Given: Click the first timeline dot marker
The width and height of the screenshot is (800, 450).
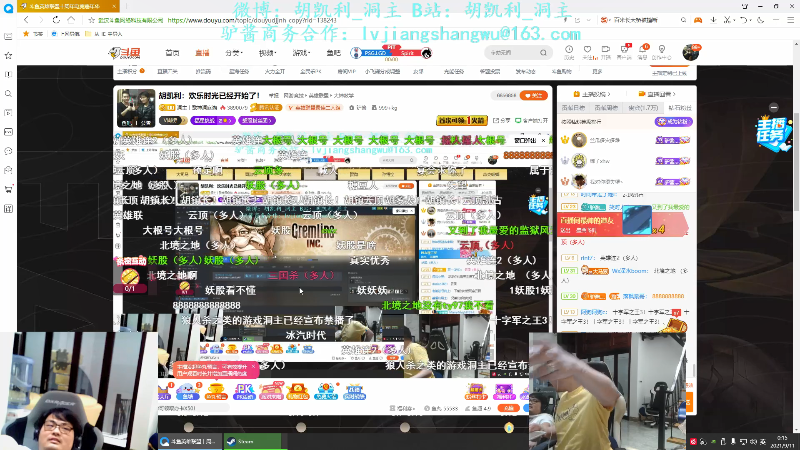Looking at the screenshot, I should [189, 427].
